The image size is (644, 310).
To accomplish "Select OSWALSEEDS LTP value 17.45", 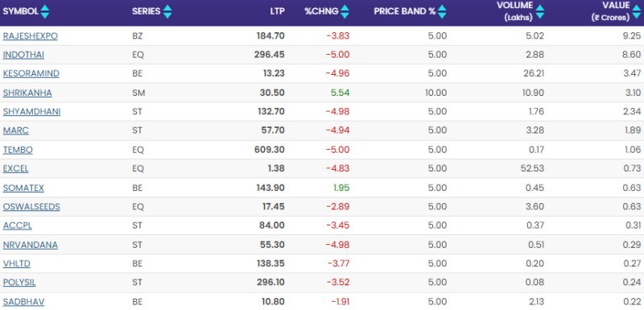I will tap(273, 206).
